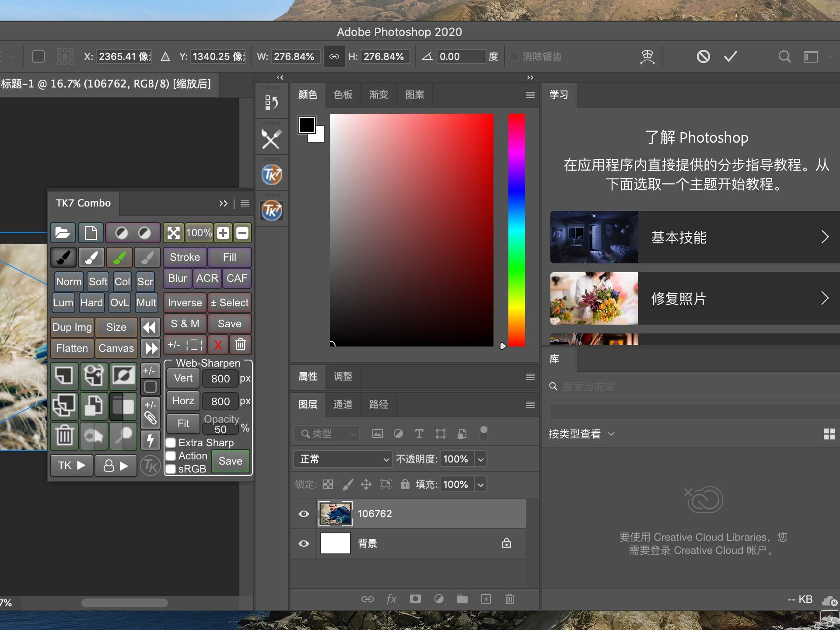Screen dimensions: 840x630
Task: Open the fx layer styles icon
Action: coord(392,599)
